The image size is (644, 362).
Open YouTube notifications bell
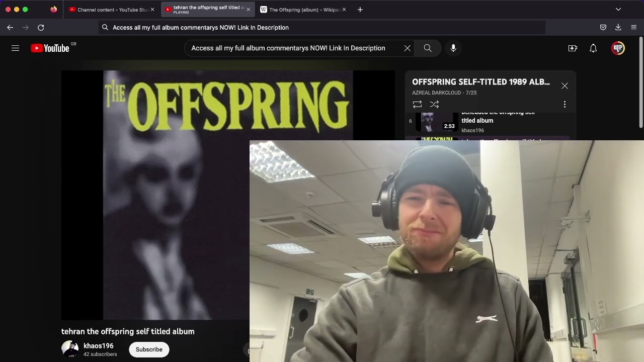point(593,48)
